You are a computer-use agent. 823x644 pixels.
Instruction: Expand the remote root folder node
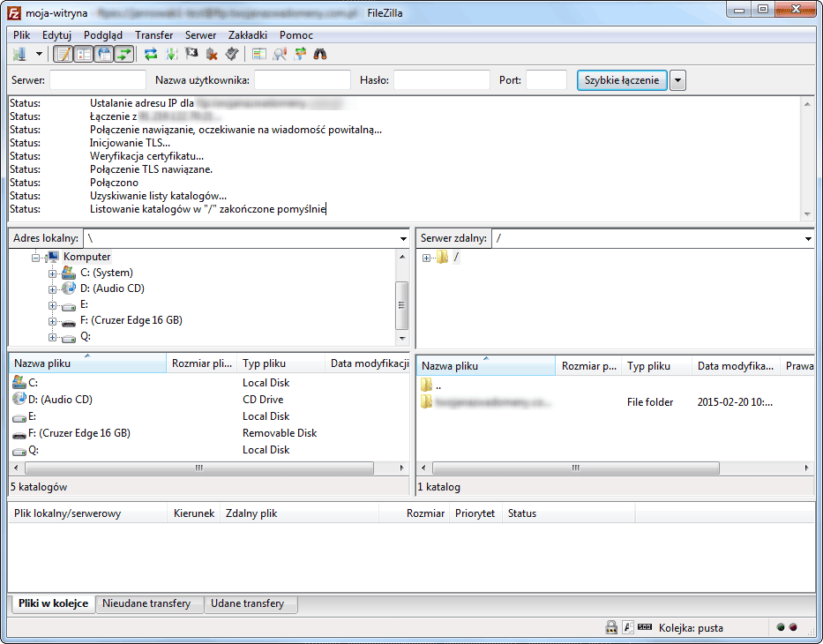[x=427, y=258]
